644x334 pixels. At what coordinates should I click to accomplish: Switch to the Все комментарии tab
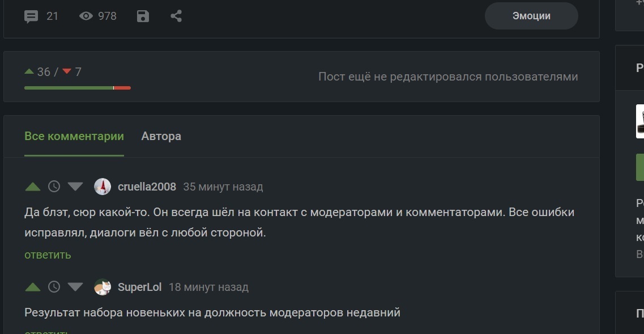pyautogui.click(x=74, y=136)
